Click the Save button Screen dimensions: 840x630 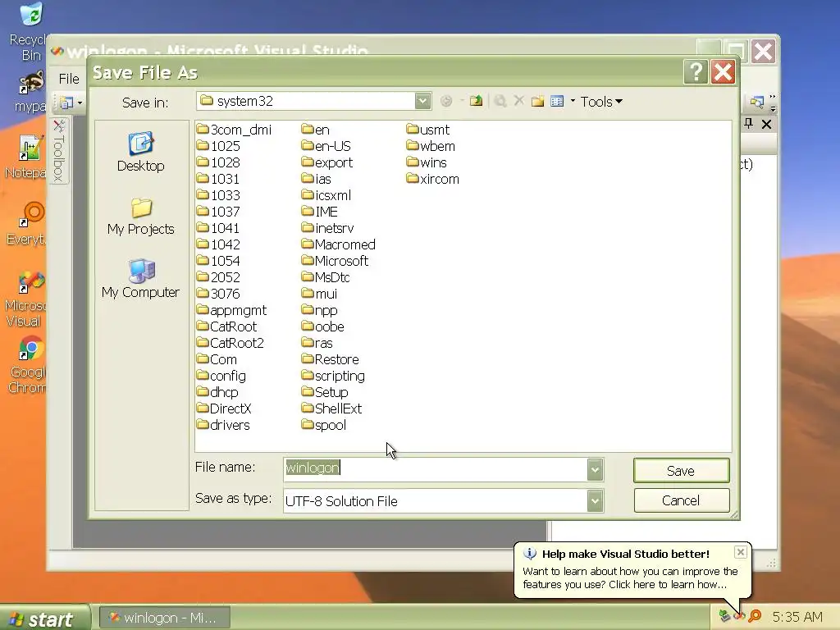tap(681, 471)
